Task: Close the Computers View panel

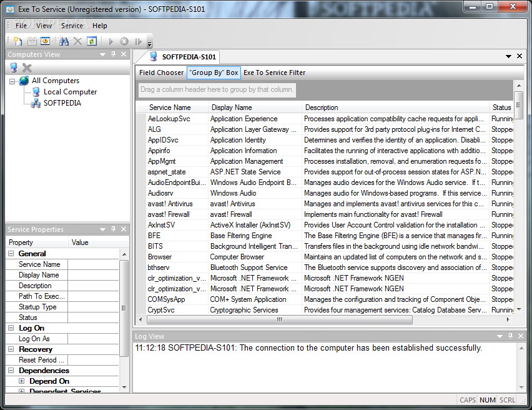Action: point(124,54)
